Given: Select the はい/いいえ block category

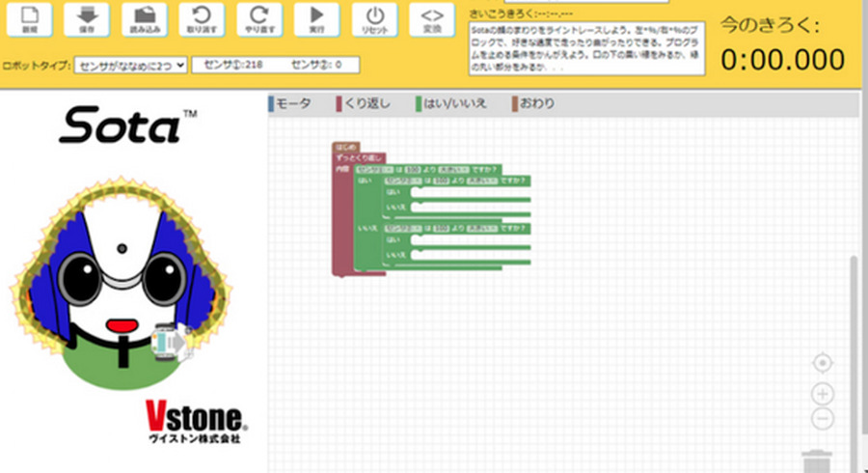Looking at the screenshot, I should point(455,103).
